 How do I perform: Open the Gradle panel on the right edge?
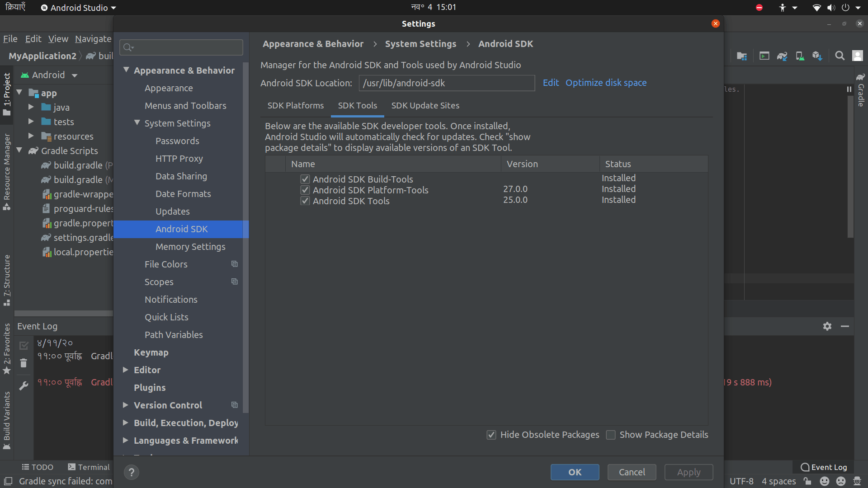coord(861,94)
